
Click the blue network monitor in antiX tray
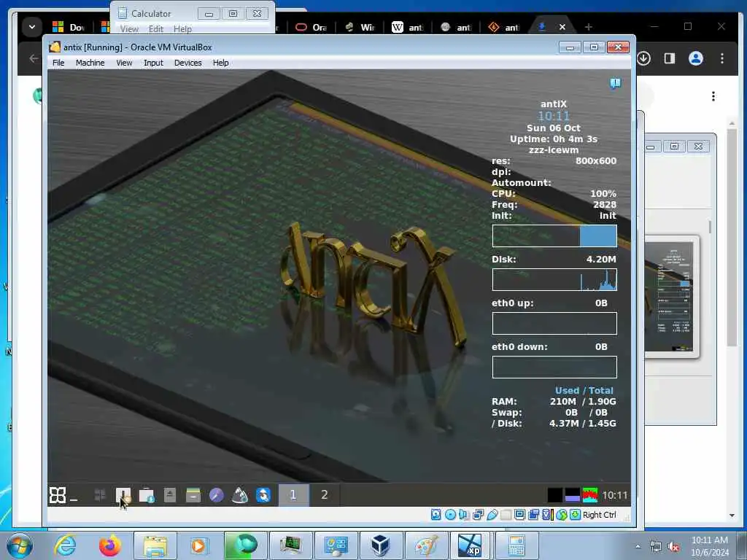click(572, 495)
